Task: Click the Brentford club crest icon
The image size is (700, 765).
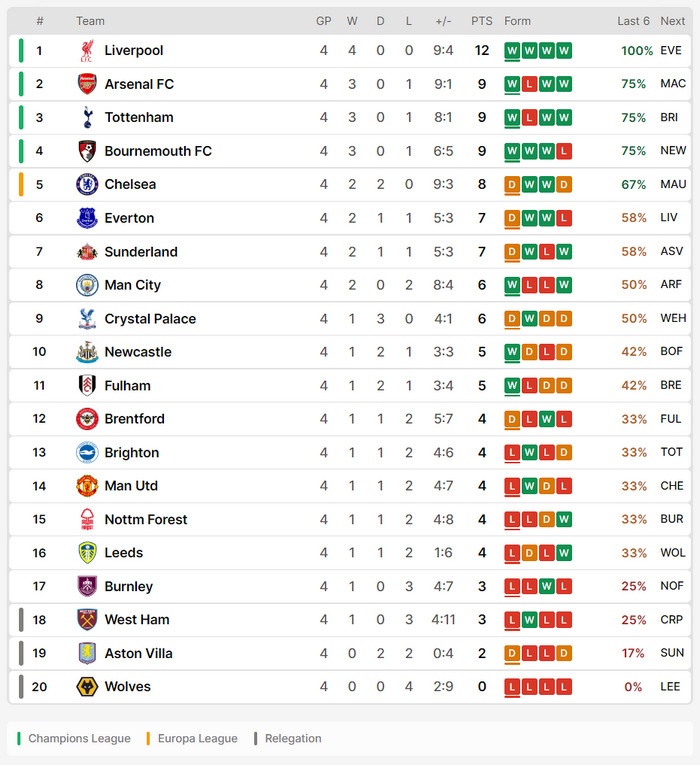Action: [x=87, y=419]
